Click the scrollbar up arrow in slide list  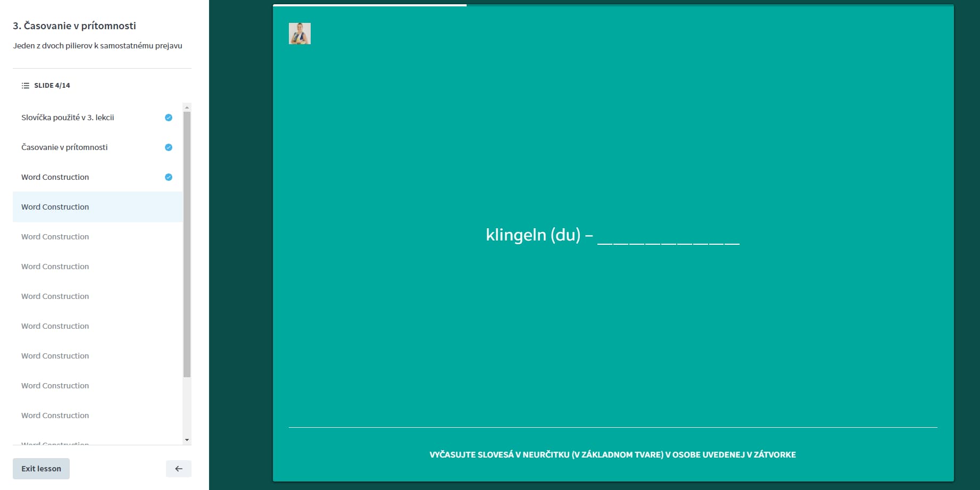[x=187, y=107]
